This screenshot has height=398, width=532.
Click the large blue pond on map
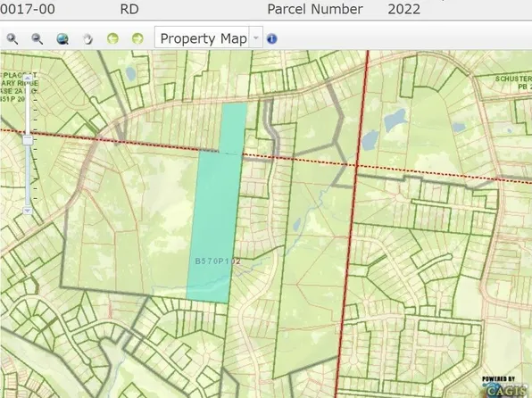[395, 120]
